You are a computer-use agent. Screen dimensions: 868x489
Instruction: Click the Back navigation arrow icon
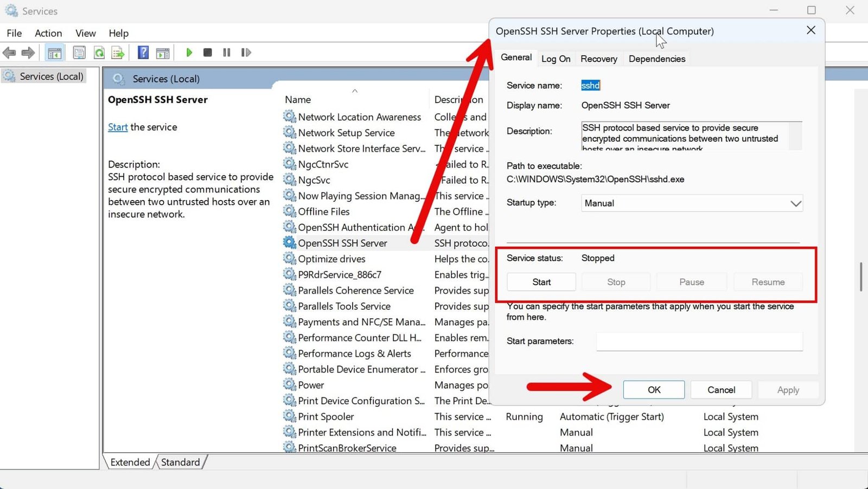tap(9, 53)
